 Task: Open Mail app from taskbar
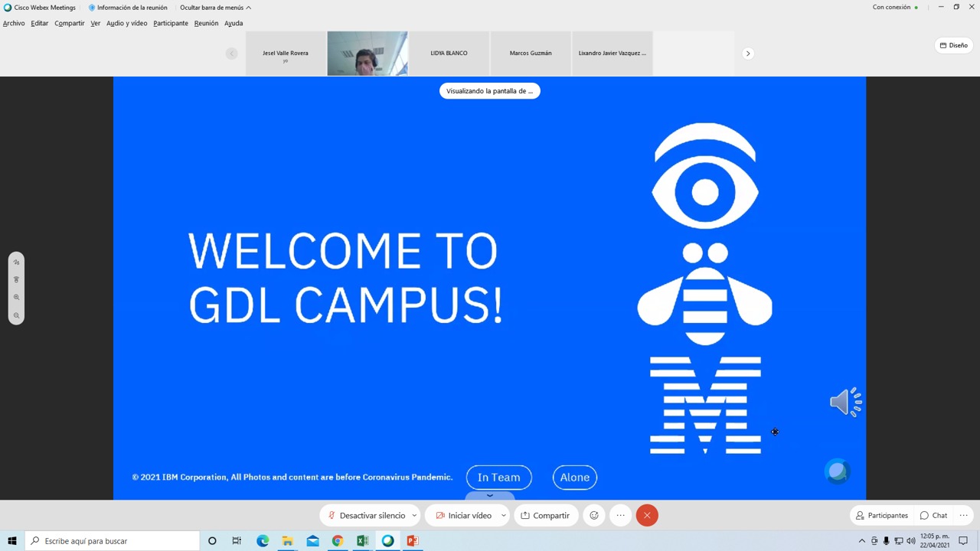[312, 541]
